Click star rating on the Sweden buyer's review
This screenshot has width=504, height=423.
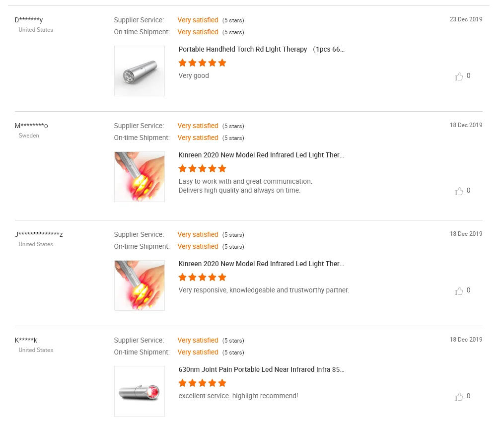pos(202,169)
